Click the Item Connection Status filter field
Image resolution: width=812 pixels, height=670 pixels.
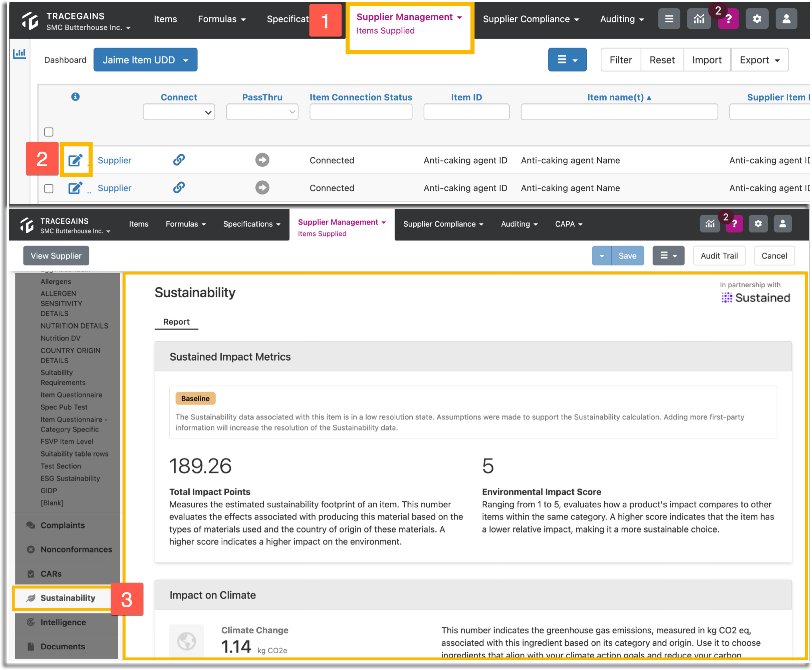tap(361, 112)
